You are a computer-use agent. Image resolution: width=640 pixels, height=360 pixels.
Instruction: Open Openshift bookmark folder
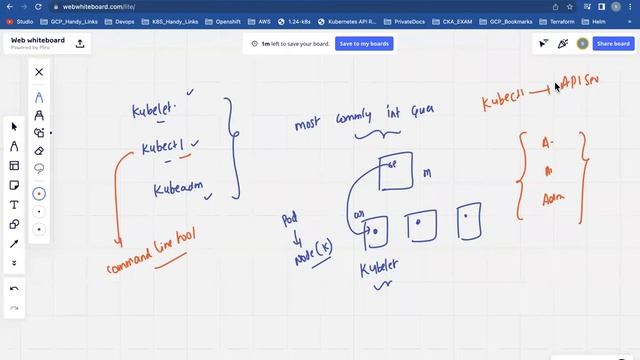click(223, 22)
